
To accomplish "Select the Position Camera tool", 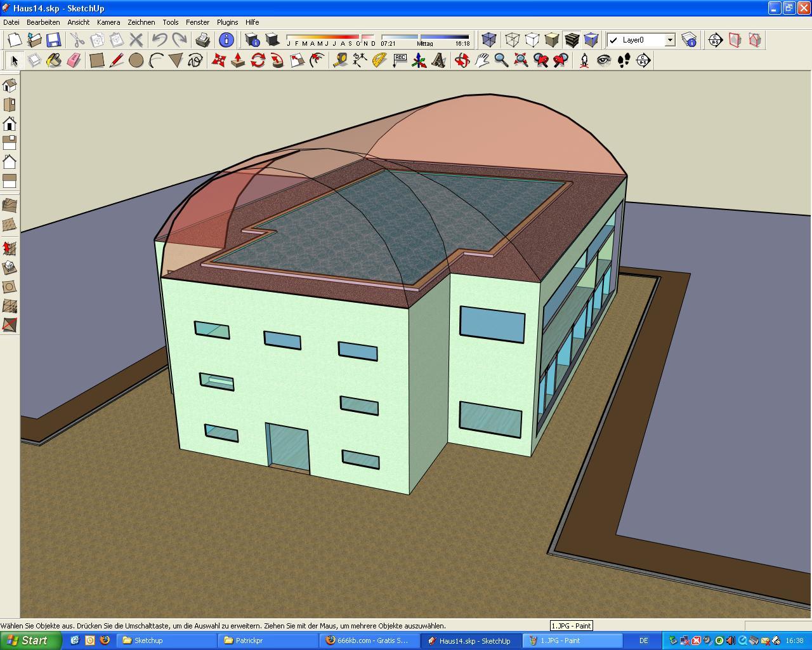I will [584, 60].
